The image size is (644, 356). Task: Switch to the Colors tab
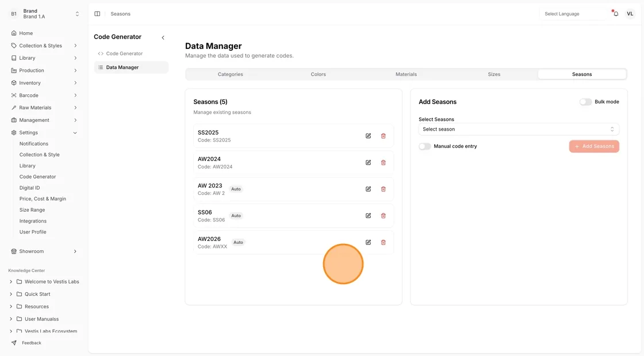[318, 74]
